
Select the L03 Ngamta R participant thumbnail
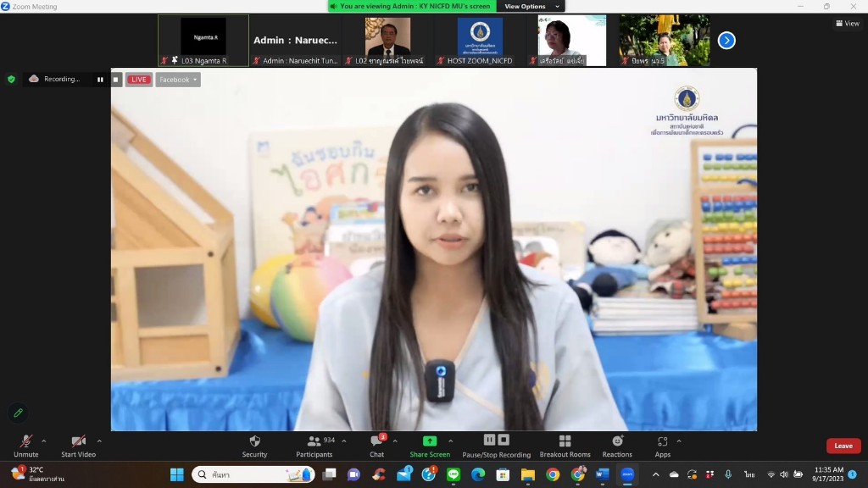pos(203,41)
